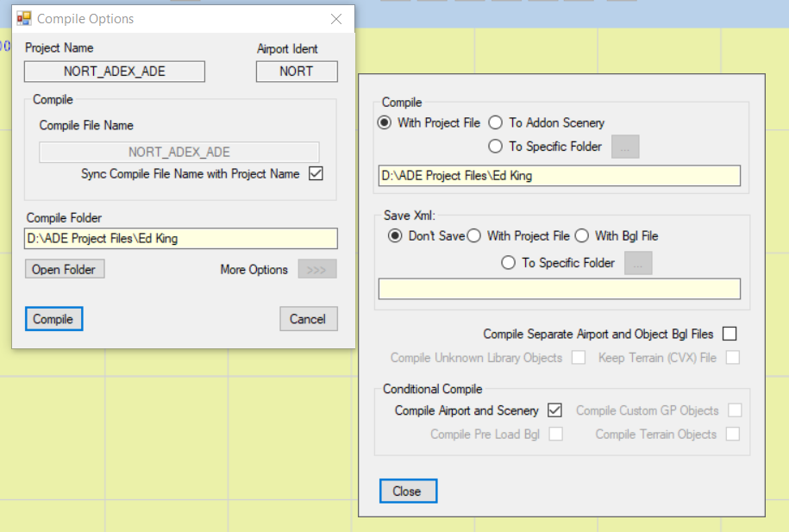
Task: Close the More Options panel
Action: click(408, 491)
